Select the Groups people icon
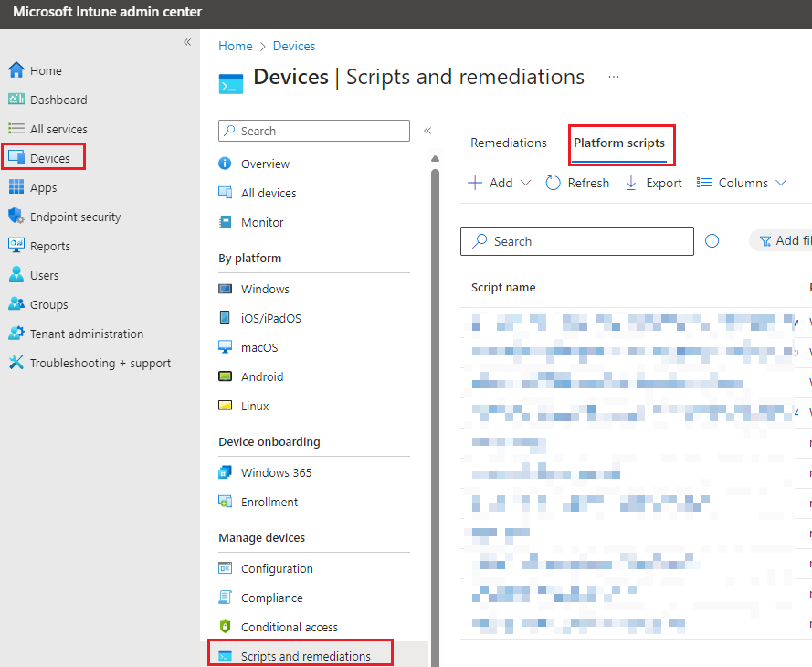 click(16, 304)
